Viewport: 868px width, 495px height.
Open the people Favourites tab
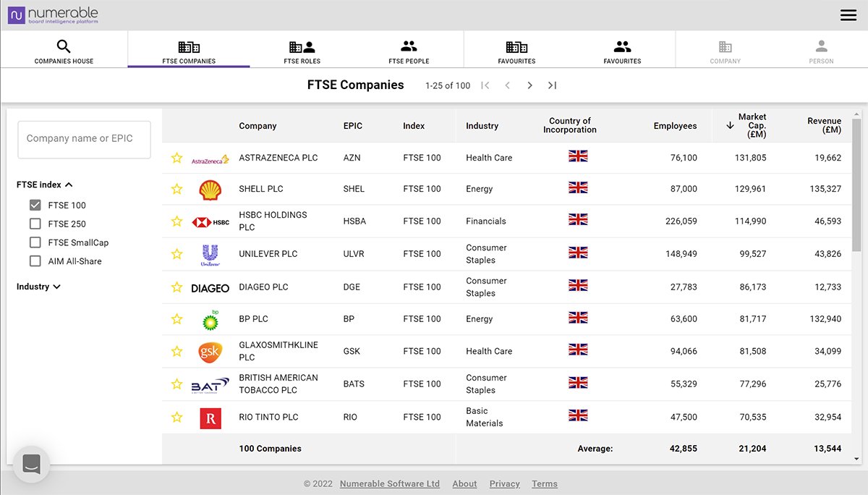tap(622, 49)
